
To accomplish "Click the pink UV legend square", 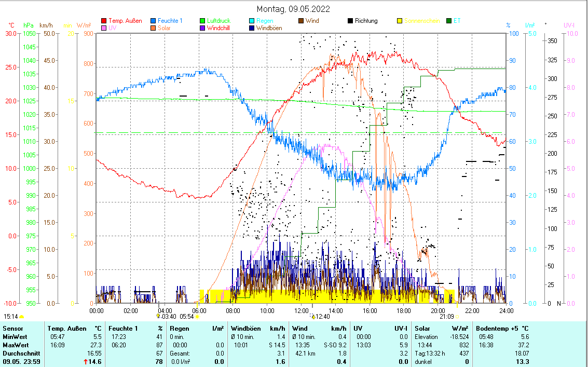I will (x=104, y=28).
